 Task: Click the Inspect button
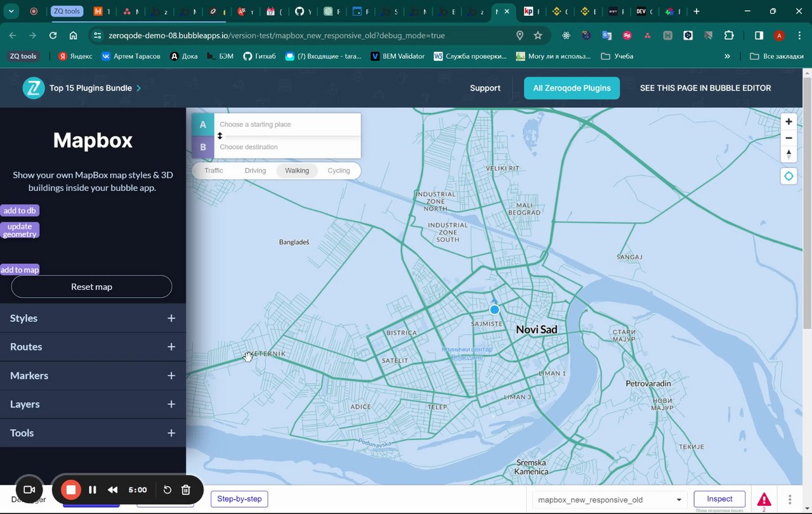719,499
